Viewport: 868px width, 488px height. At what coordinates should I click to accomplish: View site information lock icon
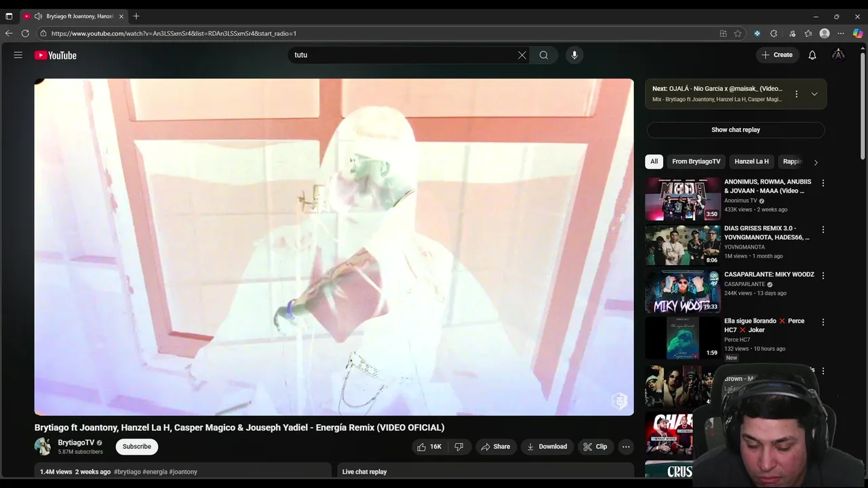43,33
